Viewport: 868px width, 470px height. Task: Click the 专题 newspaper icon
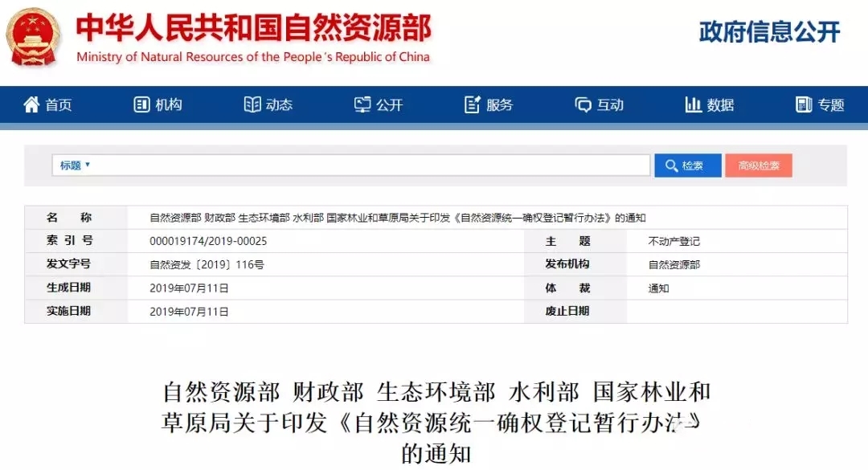804,104
